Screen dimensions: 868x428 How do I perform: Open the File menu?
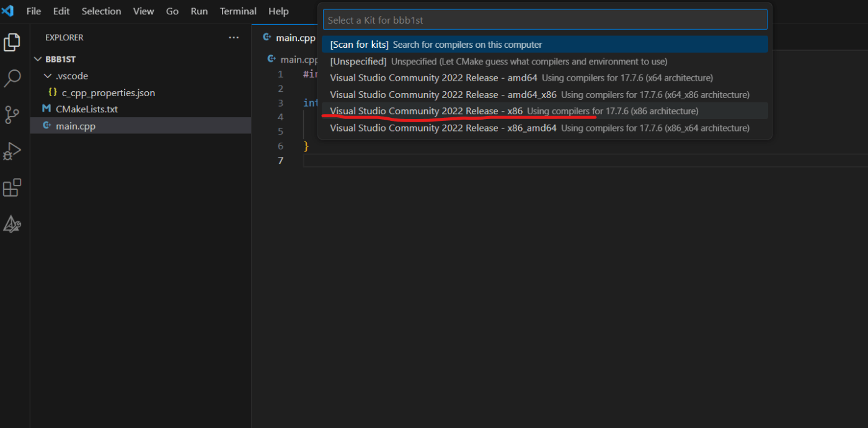click(x=33, y=11)
